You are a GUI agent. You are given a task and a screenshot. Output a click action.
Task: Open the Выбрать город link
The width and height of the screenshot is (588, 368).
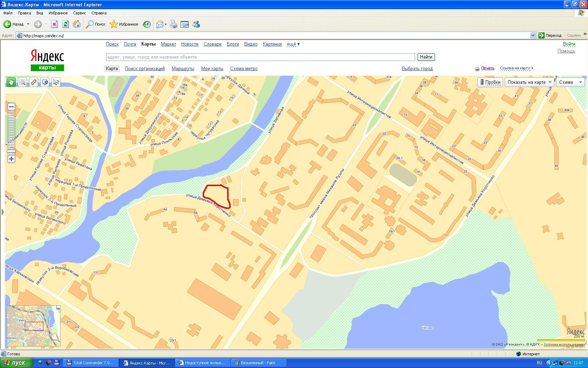point(417,69)
